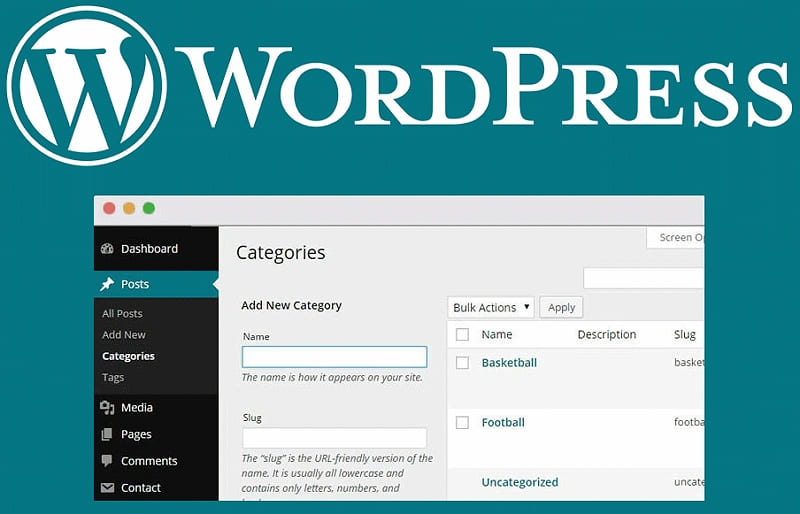Click the Contact envelope icon
Viewport: 800px width, 514px height.
(x=107, y=487)
